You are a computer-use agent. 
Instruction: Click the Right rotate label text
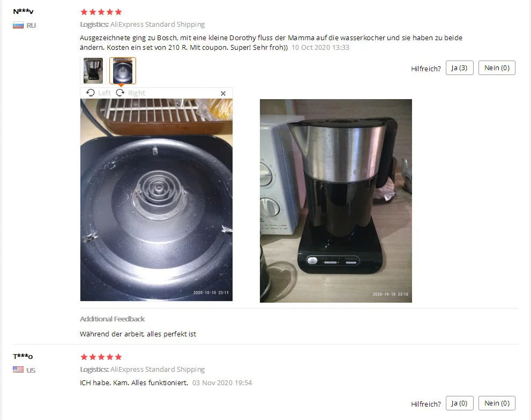[x=137, y=93]
